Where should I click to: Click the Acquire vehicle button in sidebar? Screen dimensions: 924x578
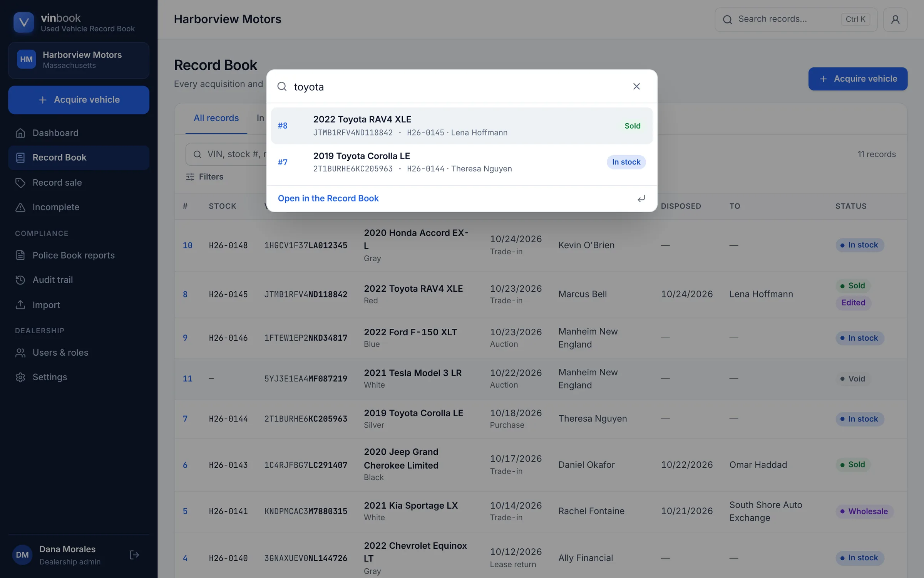(79, 100)
